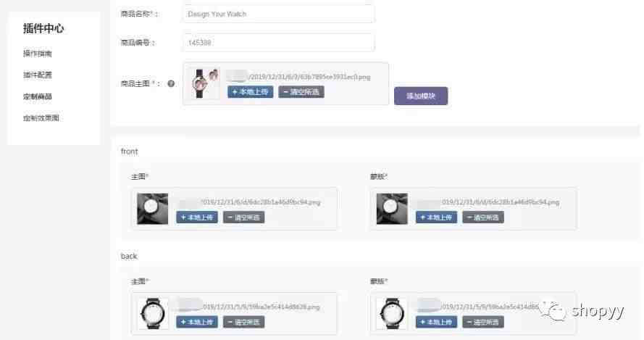Open 定制效果图 in the sidebar
The width and height of the screenshot is (644, 340).
coord(41,118)
